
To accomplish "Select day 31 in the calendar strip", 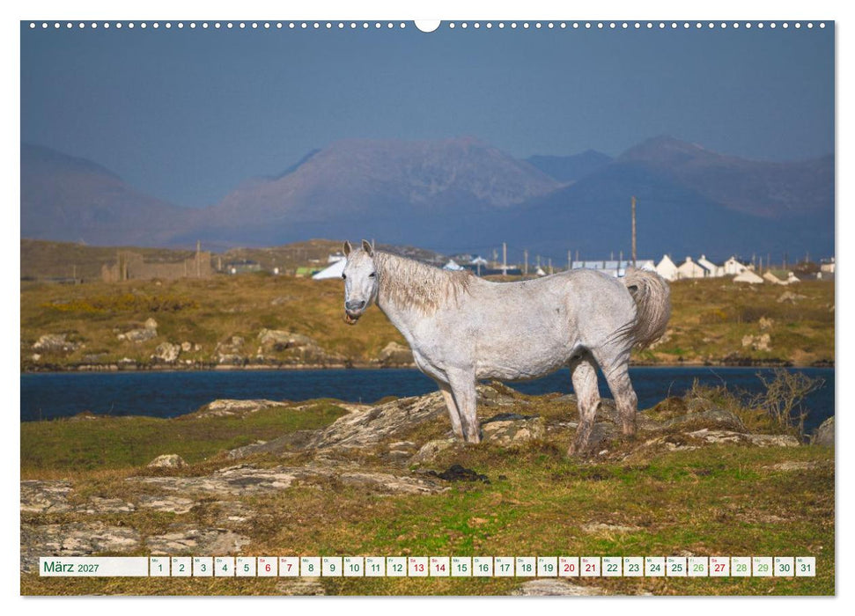I will tap(806, 567).
